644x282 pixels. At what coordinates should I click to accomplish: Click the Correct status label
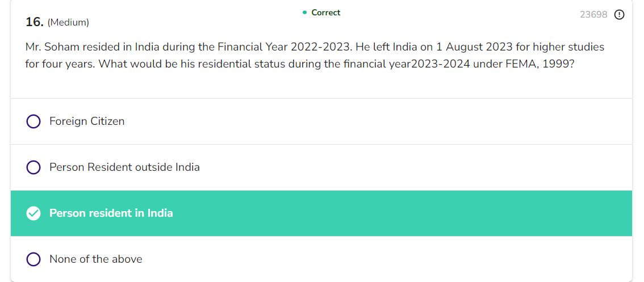click(x=325, y=12)
